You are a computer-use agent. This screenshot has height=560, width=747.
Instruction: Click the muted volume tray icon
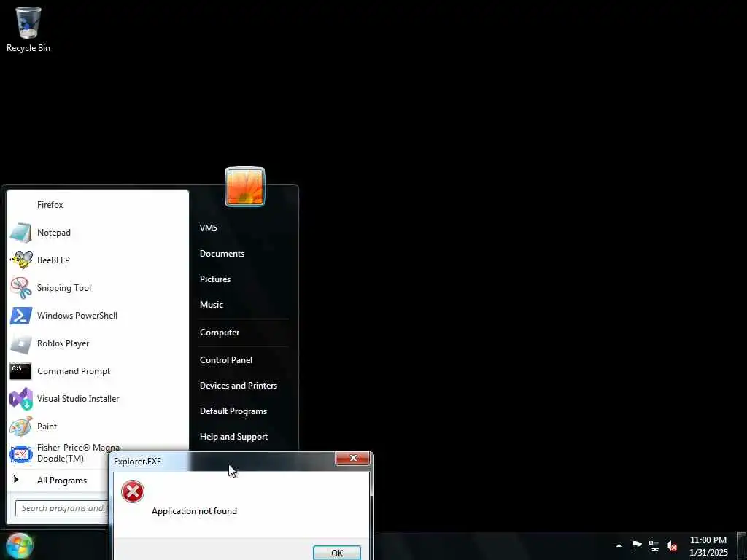coord(672,546)
